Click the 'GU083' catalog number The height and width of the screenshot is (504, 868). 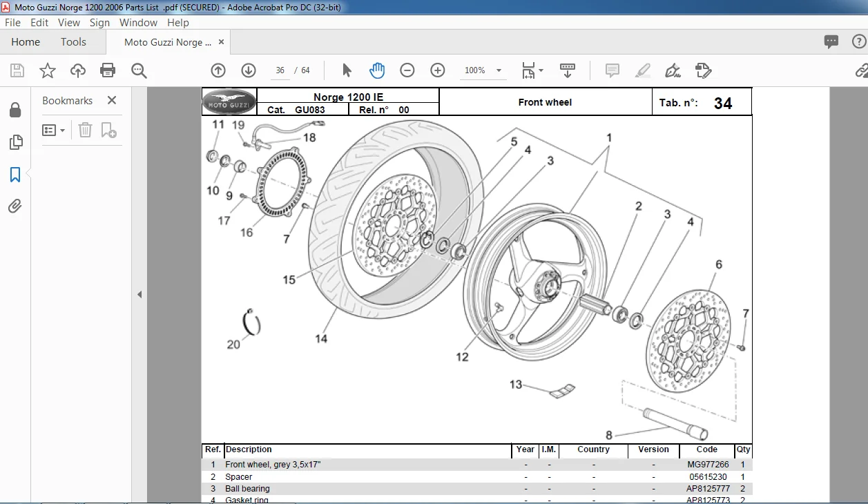310,110
